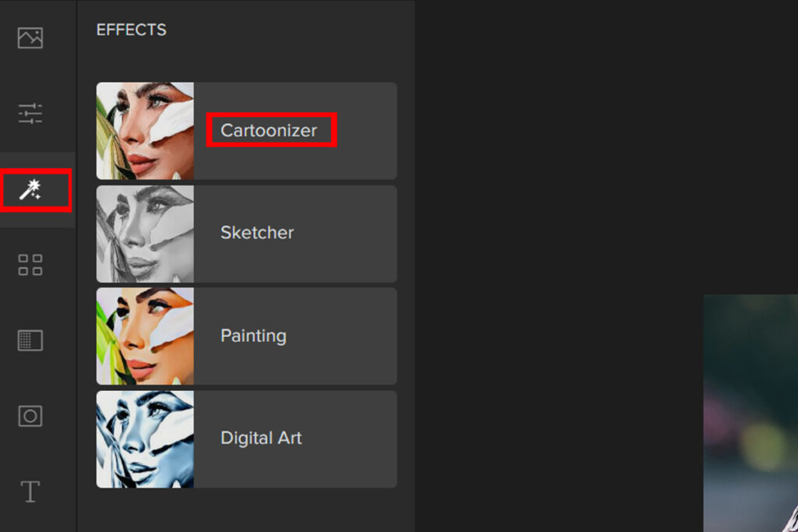Open the Edit adjustments sliders icon
Screen dimensions: 798x532
[x=30, y=114]
